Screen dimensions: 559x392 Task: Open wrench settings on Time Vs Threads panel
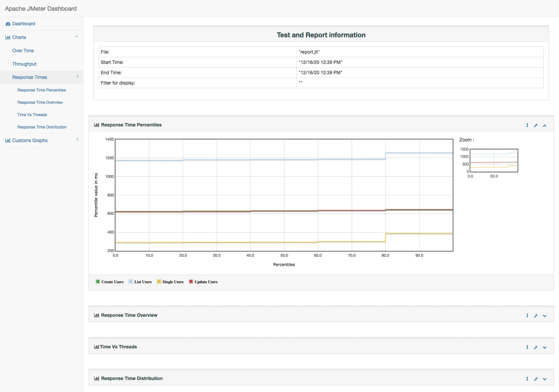[536, 347]
